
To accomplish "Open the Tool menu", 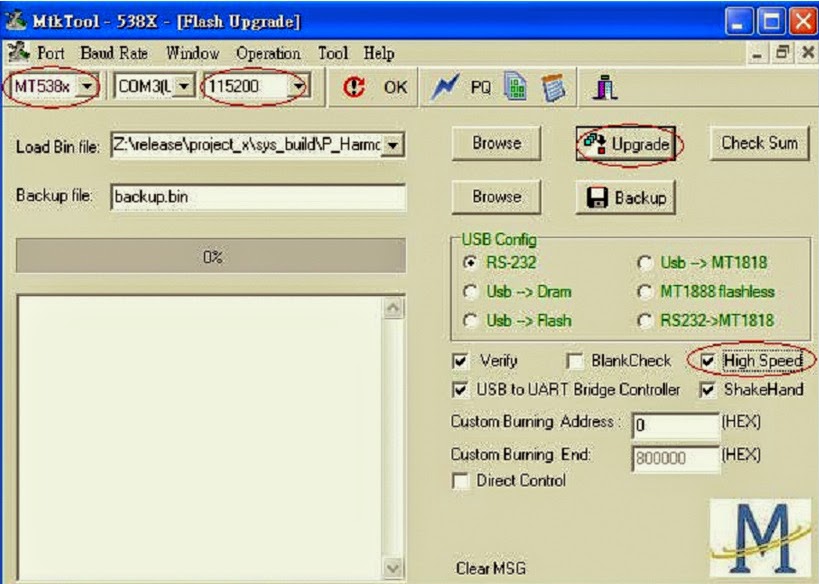I will pyautogui.click(x=333, y=53).
